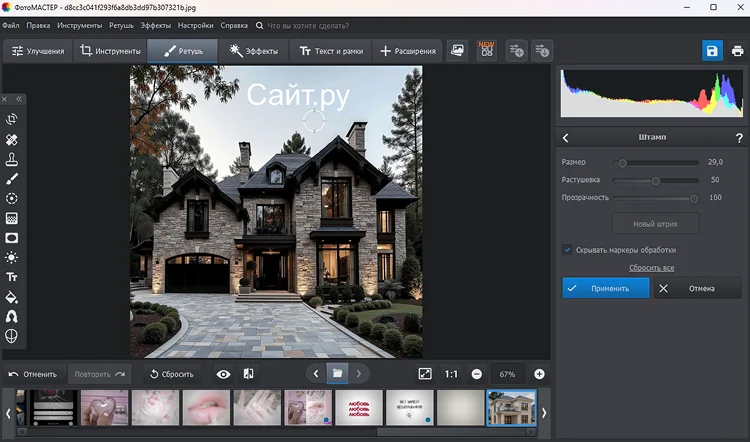Select the pink lips thumbnail

[x=206, y=408]
